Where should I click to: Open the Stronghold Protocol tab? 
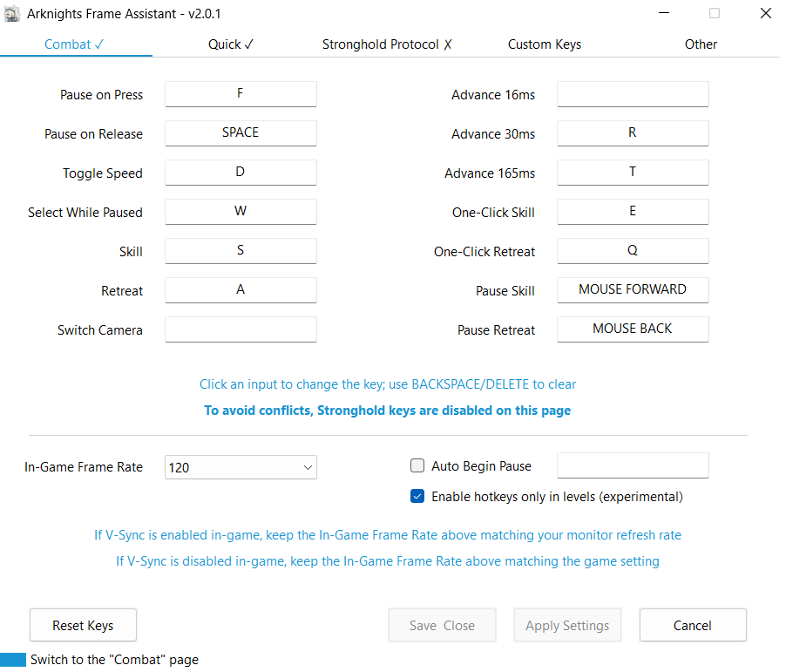(387, 44)
